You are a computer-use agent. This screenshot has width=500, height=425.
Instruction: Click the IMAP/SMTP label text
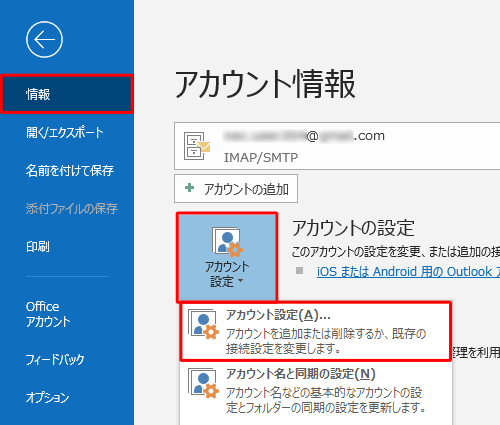pos(261,157)
